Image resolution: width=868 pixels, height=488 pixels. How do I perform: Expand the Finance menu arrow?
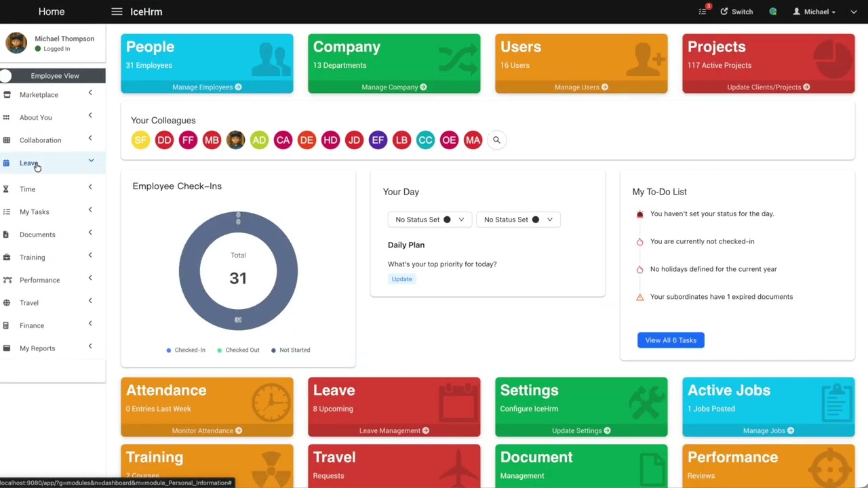[90, 323]
